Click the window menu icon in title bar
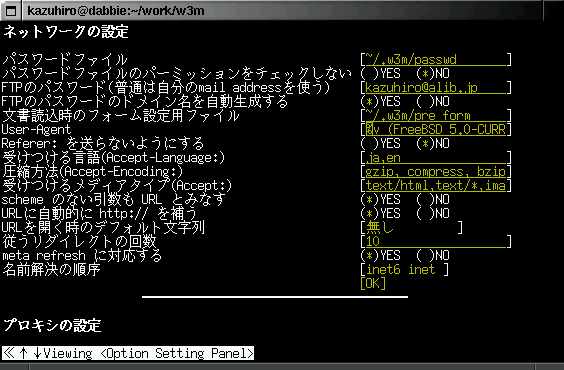Viewport: 564px width, 370px height. pyautogui.click(x=11, y=11)
